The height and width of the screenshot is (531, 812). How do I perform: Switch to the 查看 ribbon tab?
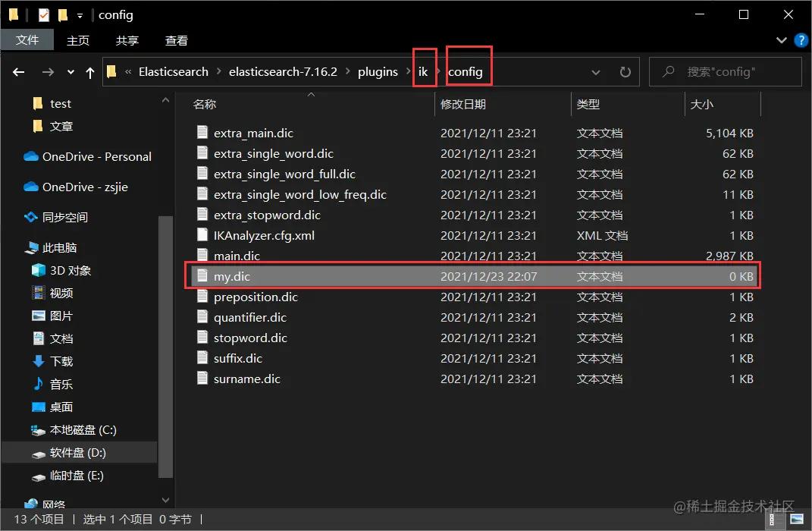[176, 40]
